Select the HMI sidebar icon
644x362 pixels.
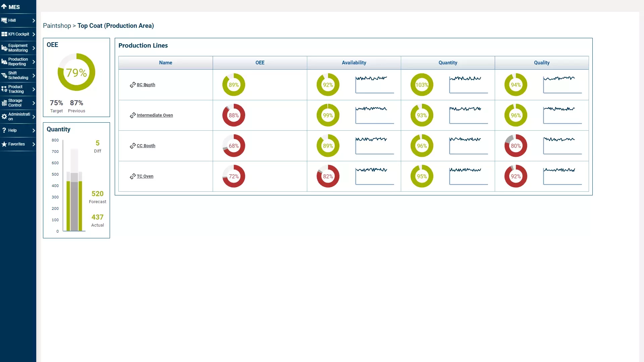click(4, 20)
